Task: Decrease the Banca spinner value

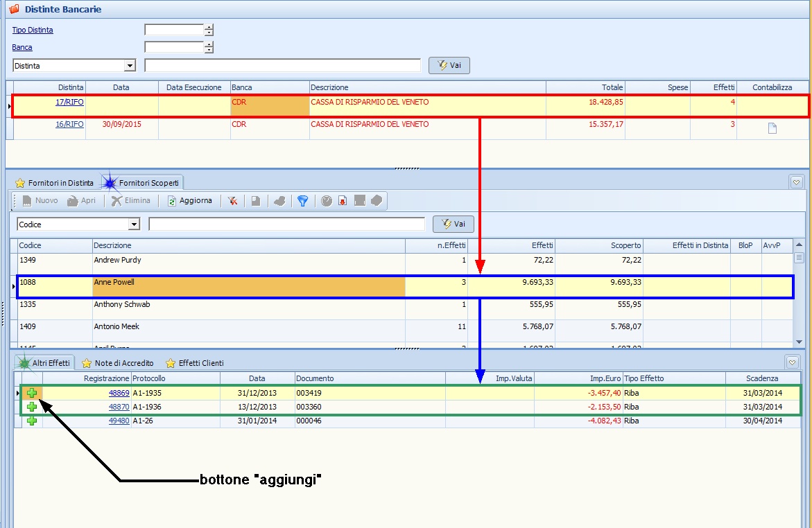Action: coord(209,51)
